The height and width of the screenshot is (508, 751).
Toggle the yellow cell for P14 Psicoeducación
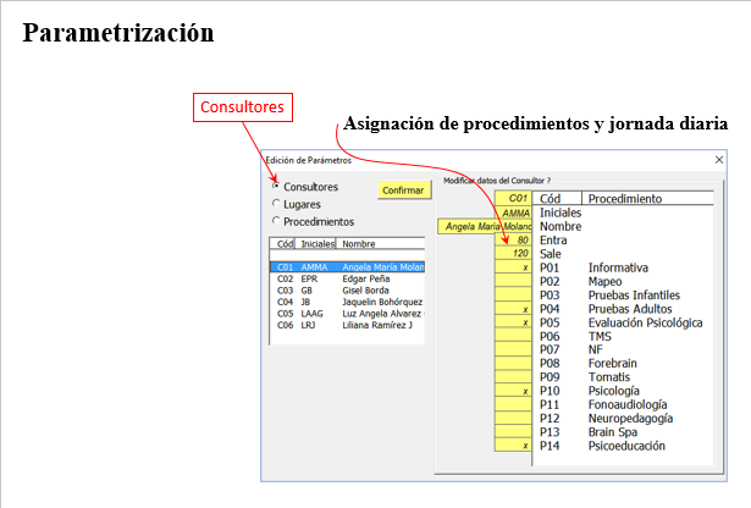(x=513, y=445)
